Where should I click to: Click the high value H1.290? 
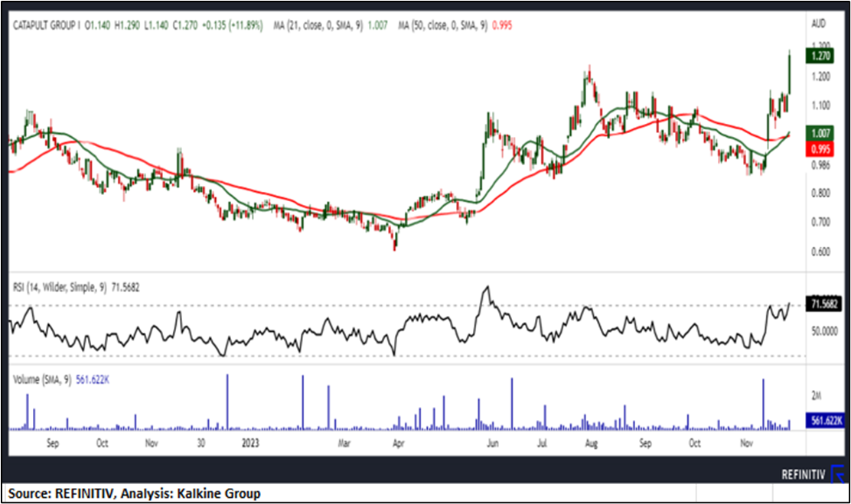127,25
